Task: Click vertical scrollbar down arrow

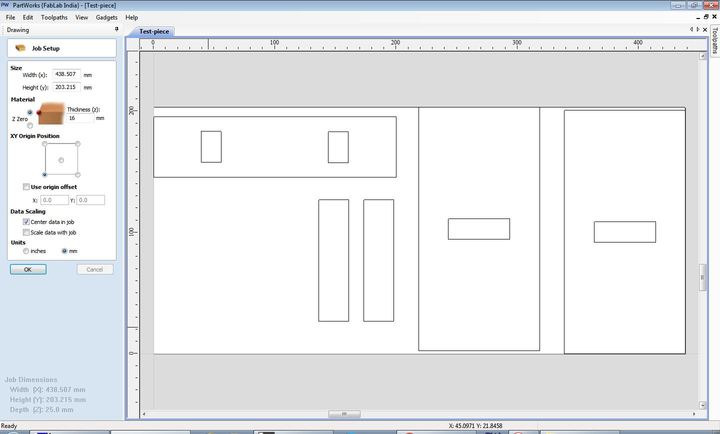Action: pyautogui.click(x=703, y=405)
